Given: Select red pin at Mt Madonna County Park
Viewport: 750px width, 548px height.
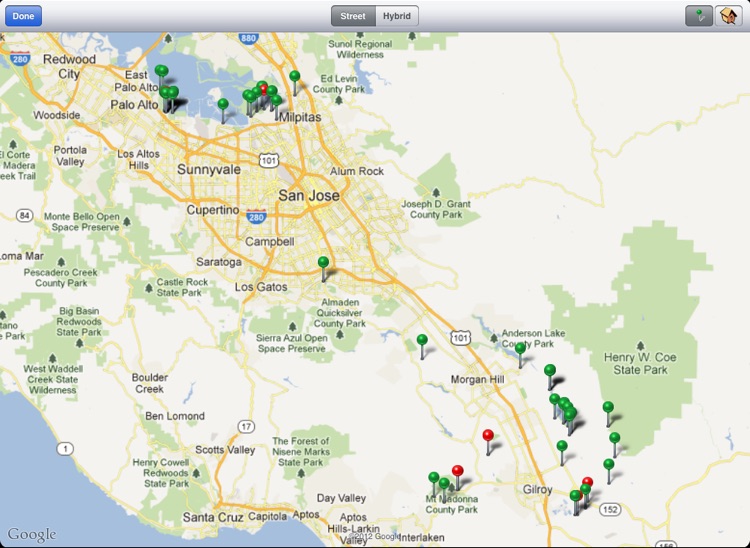Looking at the screenshot, I should (457, 470).
